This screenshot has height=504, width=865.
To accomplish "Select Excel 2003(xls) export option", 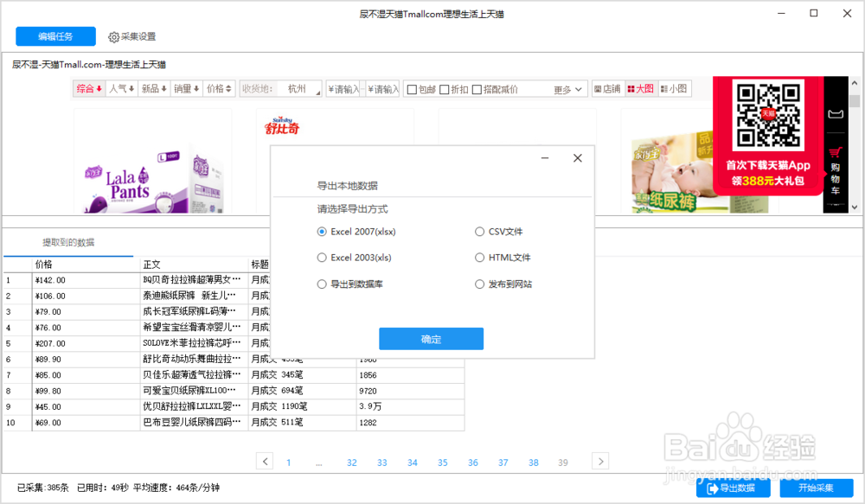I will coord(354,258).
